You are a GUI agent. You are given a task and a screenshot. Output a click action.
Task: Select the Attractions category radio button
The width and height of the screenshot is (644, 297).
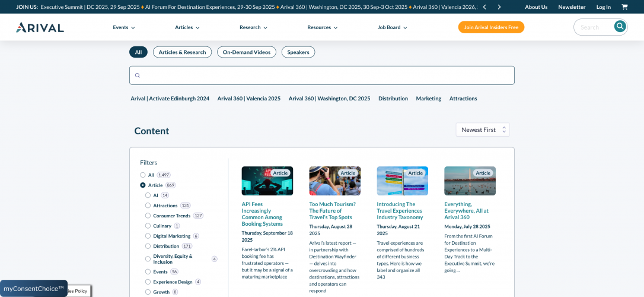[x=148, y=206]
